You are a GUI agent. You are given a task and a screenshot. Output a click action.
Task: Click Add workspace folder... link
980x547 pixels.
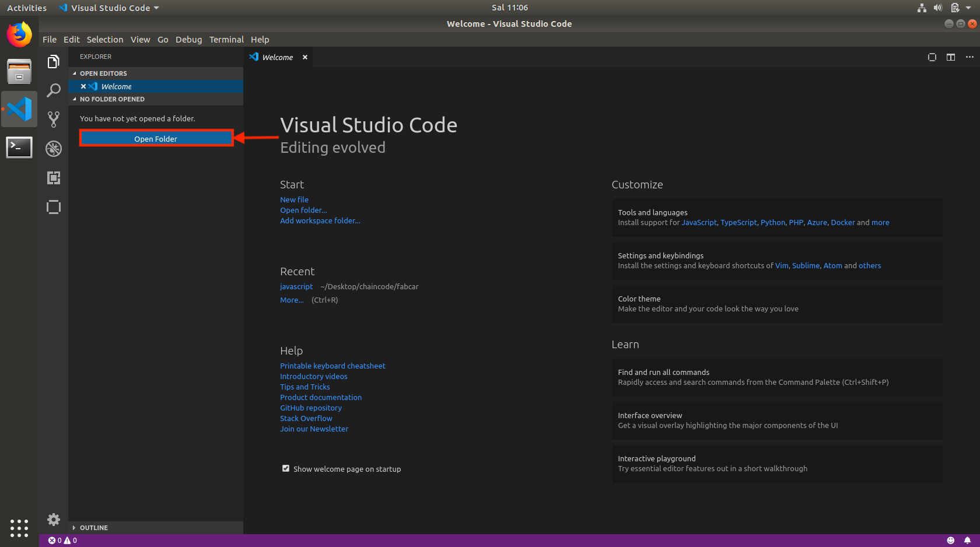pyautogui.click(x=320, y=220)
